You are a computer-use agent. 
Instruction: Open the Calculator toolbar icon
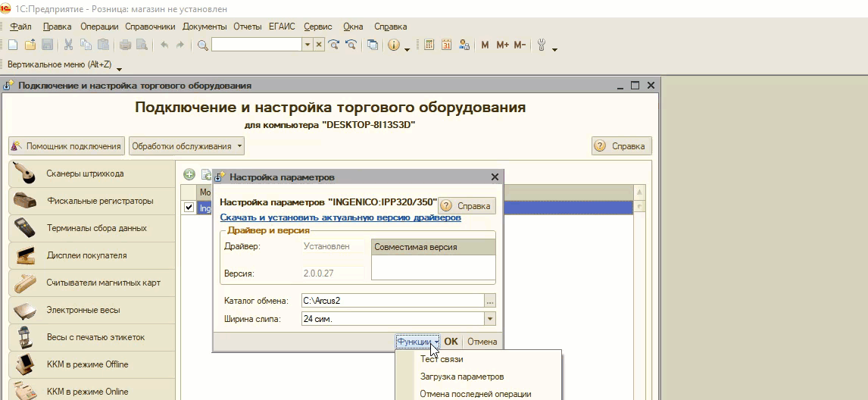(429, 45)
